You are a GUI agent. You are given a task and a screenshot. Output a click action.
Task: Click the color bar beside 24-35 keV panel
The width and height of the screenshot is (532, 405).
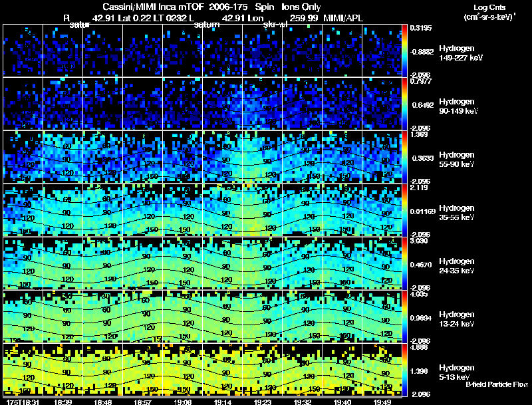404,263
